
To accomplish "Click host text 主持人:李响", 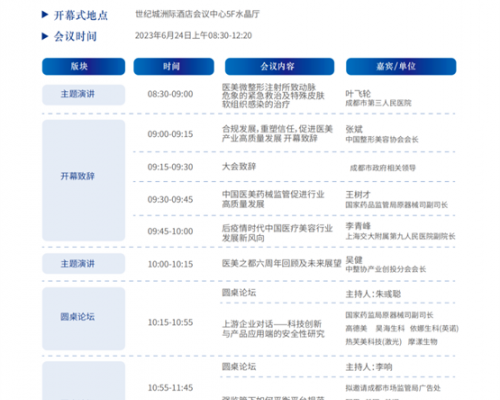I will coord(369,367).
